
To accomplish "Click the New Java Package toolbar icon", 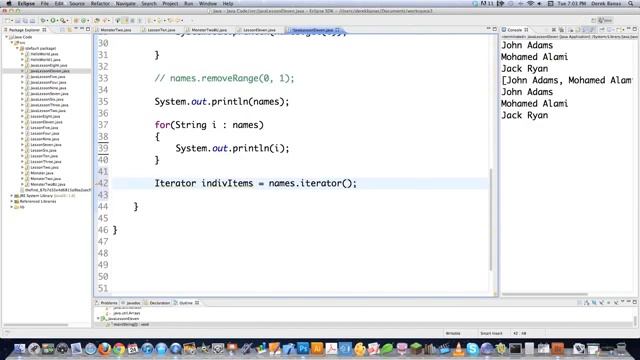I will [76, 20].
